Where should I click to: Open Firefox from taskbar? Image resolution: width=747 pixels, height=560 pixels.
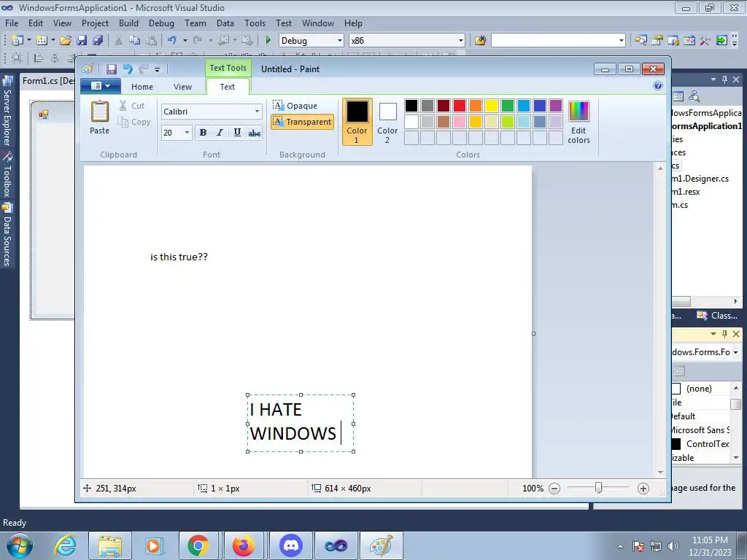coord(244,545)
